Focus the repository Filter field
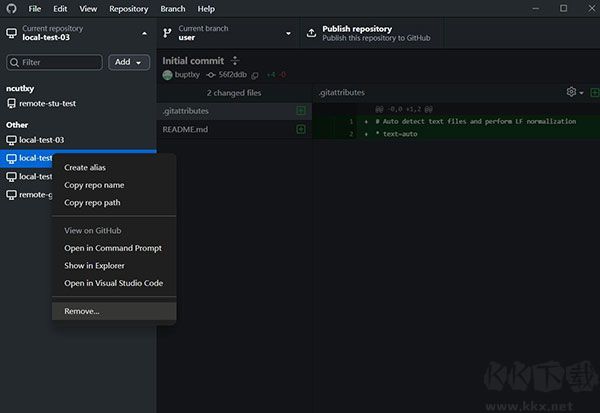This screenshot has height=413, width=600. (x=54, y=62)
